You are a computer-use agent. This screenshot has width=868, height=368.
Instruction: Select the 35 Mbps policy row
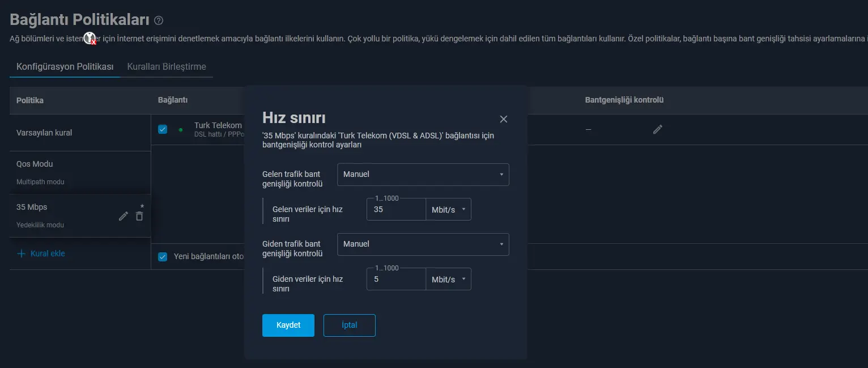click(80, 215)
